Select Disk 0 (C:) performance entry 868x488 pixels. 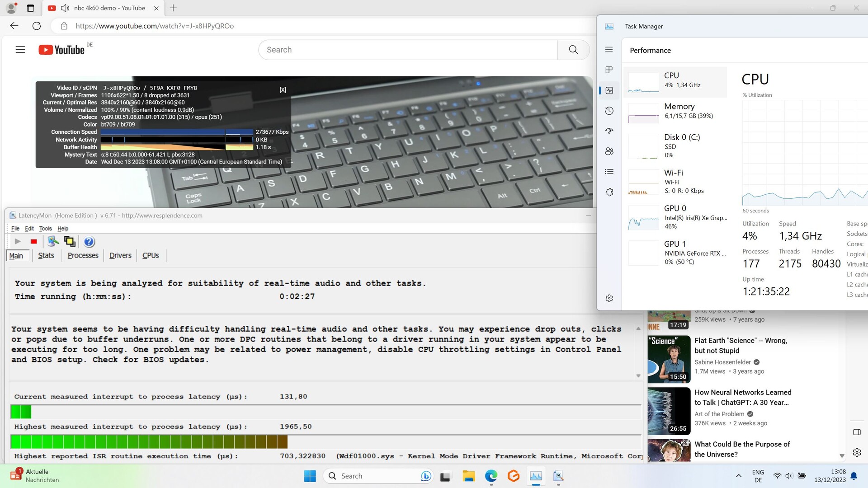(x=675, y=145)
